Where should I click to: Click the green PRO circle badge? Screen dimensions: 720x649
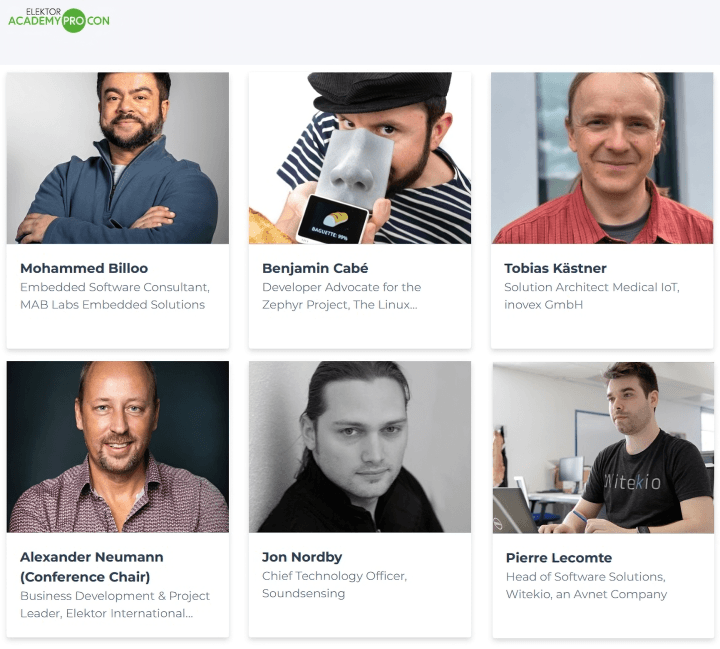pyautogui.click(x=73, y=20)
